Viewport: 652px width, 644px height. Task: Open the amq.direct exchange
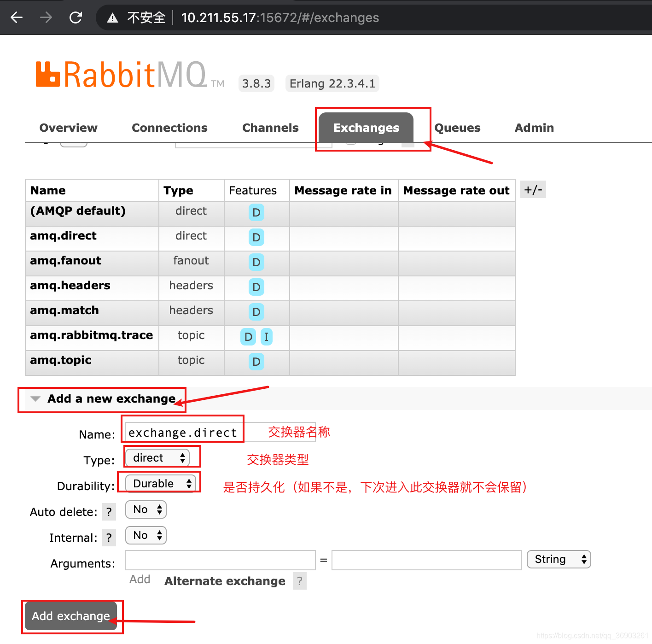63,235
